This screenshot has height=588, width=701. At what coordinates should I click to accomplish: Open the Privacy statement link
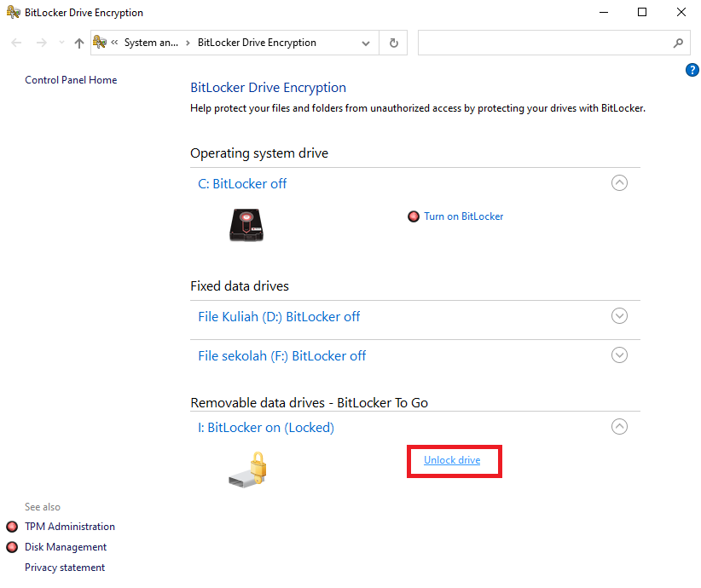pyautogui.click(x=65, y=567)
